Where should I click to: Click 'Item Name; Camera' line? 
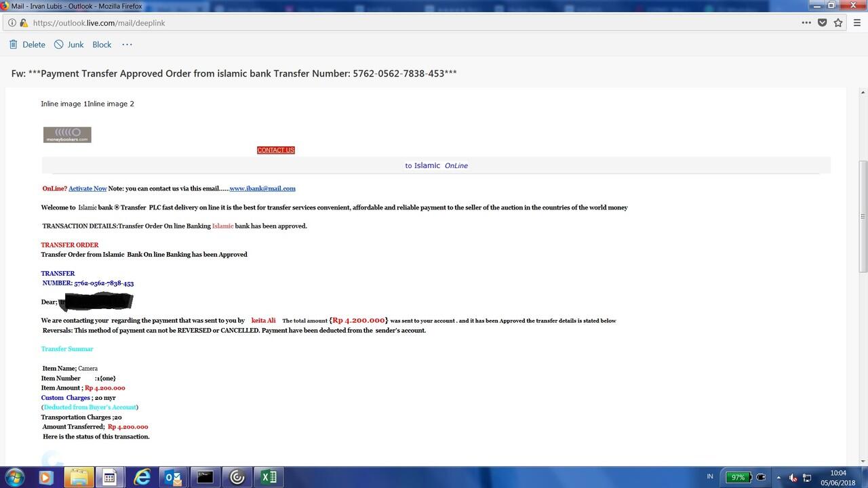(70, 369)
